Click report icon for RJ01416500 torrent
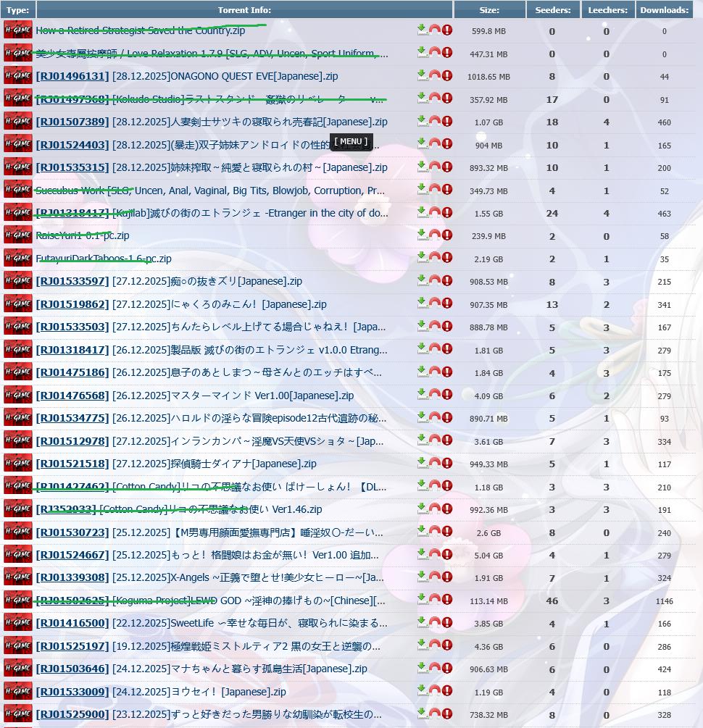This screenshot has width=703, height=728. (x=447, y=623)
